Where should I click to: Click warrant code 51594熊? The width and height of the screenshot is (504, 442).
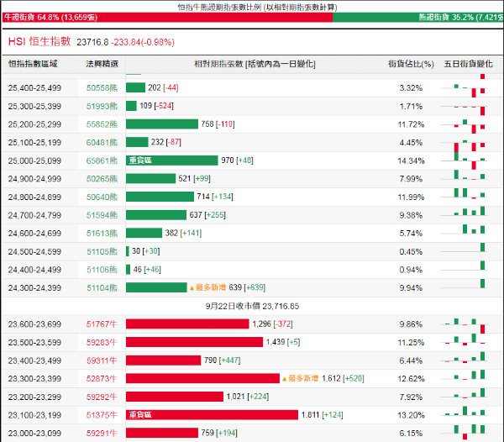[x=102, y=215]
